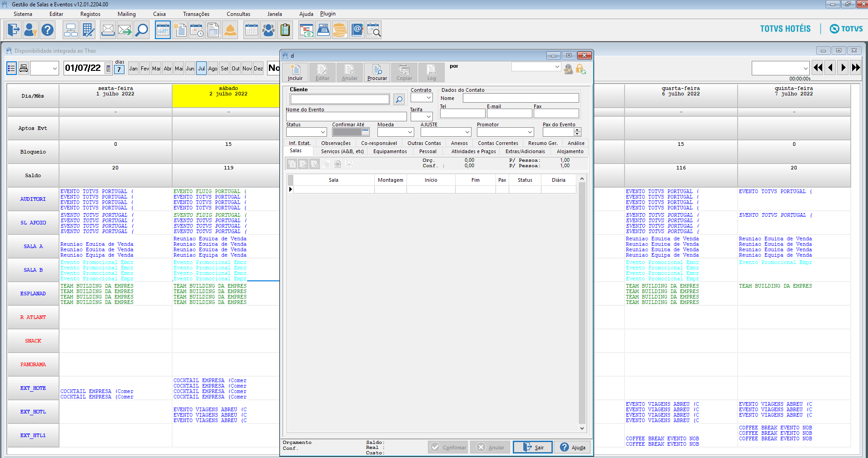Click the exit door icon in main toolbar
This screenshot has height=458, width=868.
14,30
